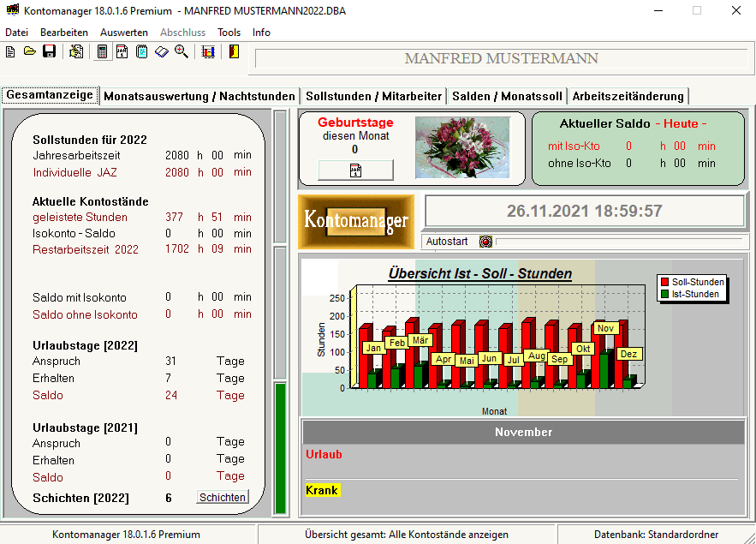
Task: Click the Nov label in the chart
Action: 605,328
